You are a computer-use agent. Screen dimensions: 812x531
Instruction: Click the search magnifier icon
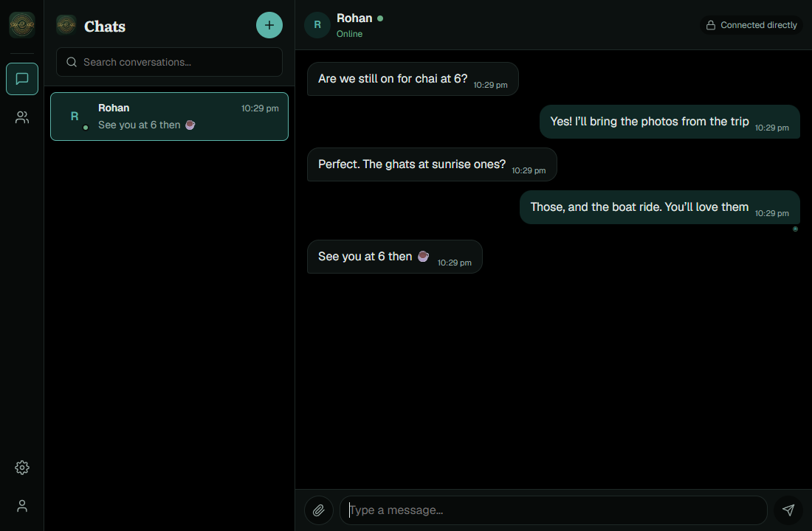point(72,62)
